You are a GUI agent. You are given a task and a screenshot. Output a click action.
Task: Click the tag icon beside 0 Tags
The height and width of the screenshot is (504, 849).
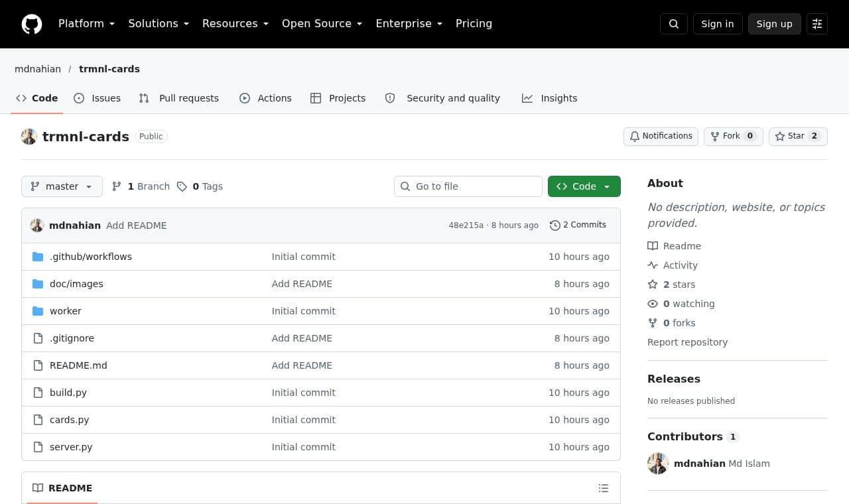182,186
